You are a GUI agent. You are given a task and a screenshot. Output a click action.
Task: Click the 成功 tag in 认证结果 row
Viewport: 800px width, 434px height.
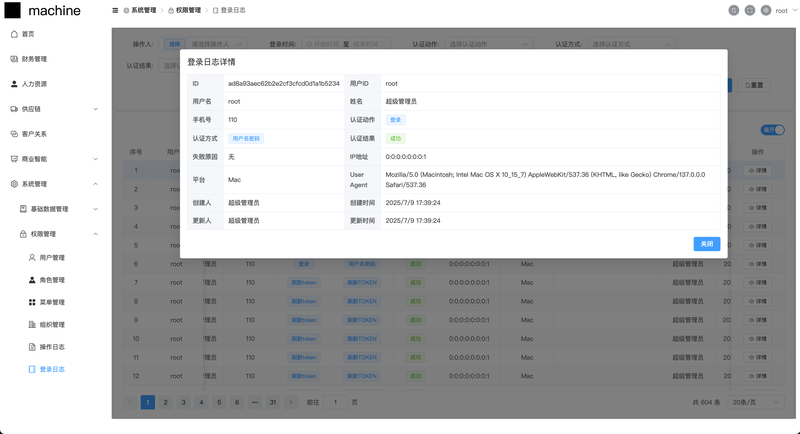(x=395, y=138)
